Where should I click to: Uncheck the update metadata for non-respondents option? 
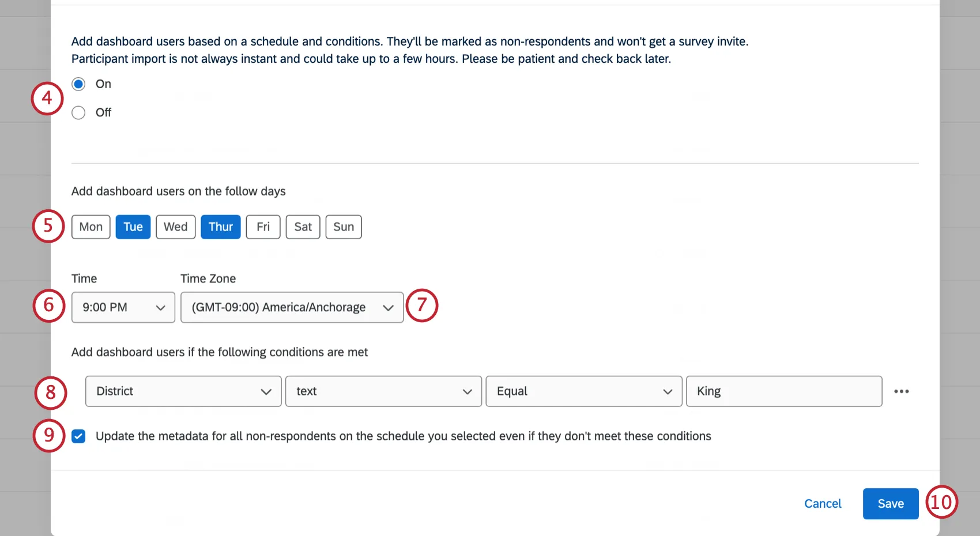pos(78,436)
